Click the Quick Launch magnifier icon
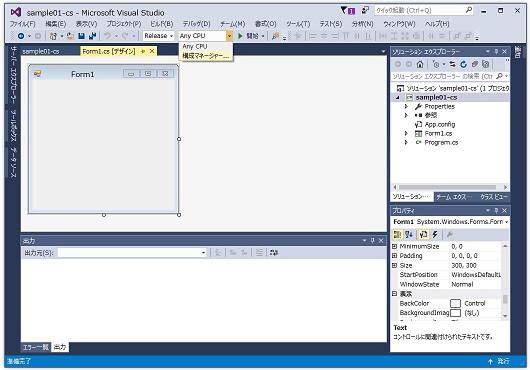Image resolution: width=530 pixels, height=370 pixels. [469, 10]
